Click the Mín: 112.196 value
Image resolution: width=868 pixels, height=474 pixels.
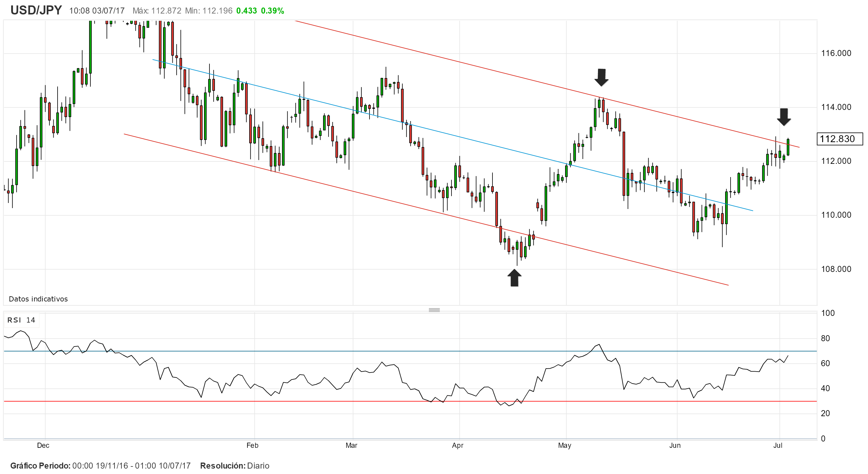(x=209, y=11)
